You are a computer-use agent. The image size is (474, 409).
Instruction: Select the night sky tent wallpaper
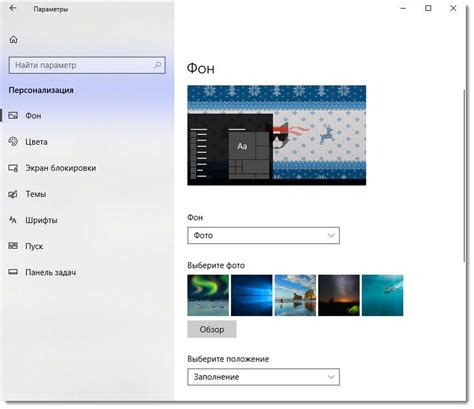[339, 295]
